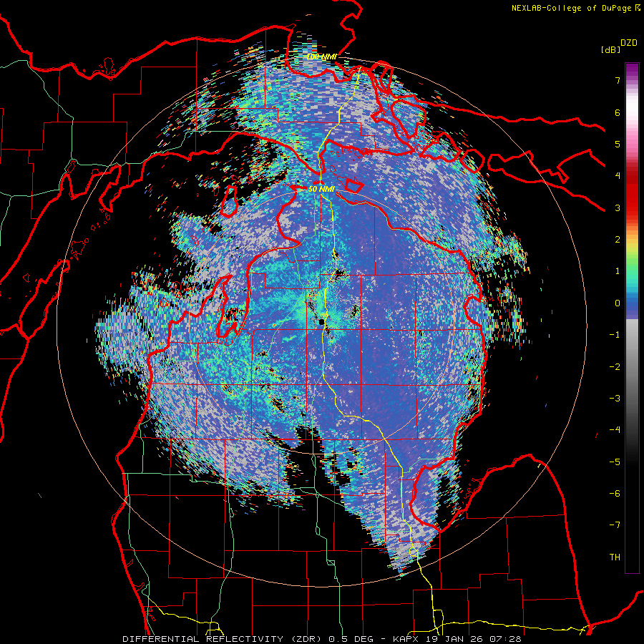Click the -6 dB scale label
Image resolution: width=644 pixels, height=644 pixels.
pyautogui.click(x=615, y=493)
